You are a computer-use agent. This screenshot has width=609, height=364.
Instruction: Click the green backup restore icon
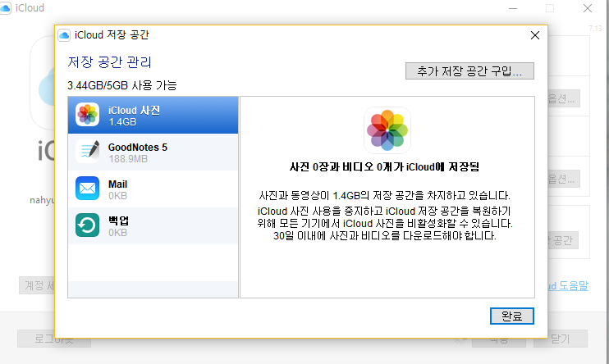click(88, 226)
